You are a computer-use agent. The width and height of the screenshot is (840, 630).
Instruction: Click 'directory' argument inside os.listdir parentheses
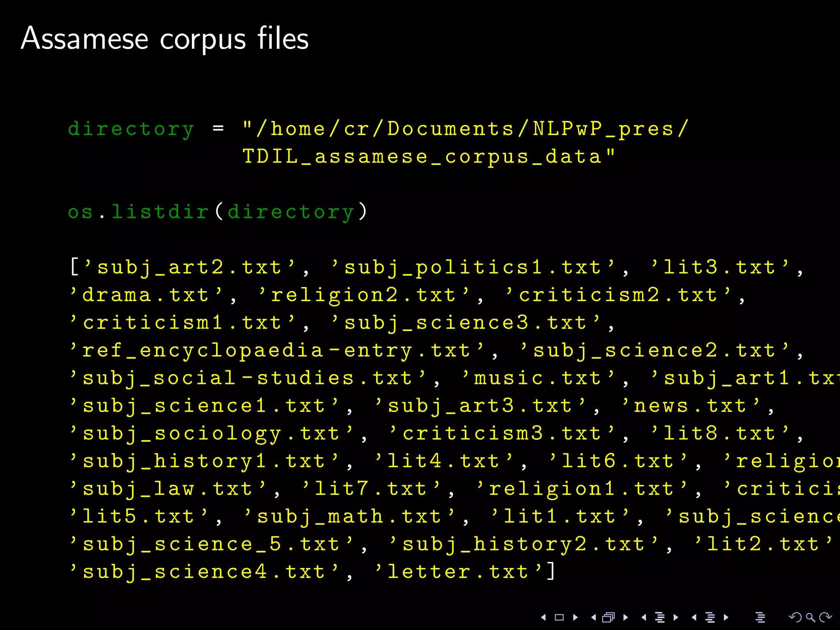290,213
